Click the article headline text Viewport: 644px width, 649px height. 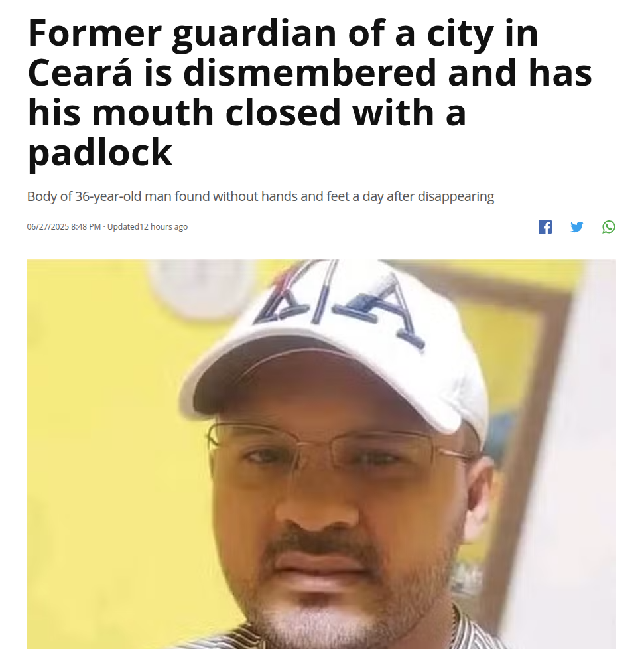tap(310, 93)
